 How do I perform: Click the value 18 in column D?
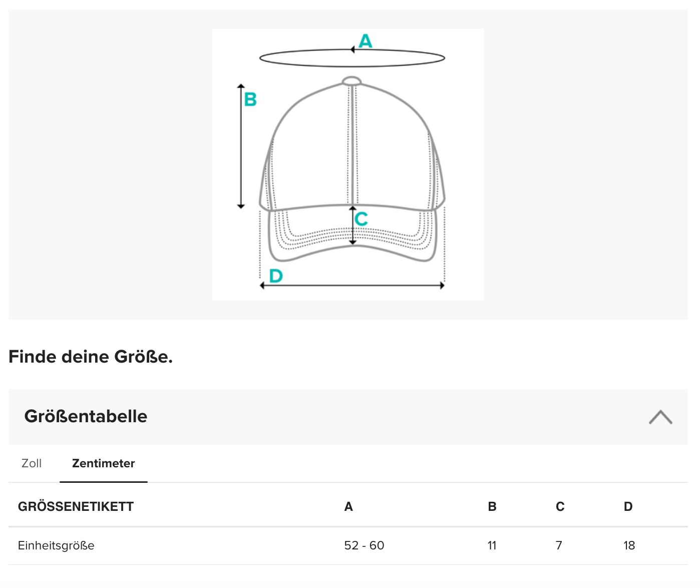pyautogui.click(x=629, y=545)
